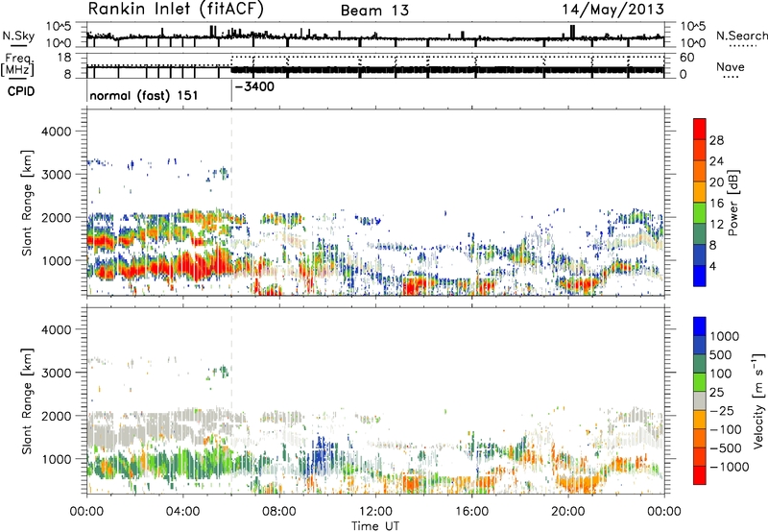Click the '08:00' time axis tick label
The height and width of the screenshot is (532, 768).
(x=279, y=512)
